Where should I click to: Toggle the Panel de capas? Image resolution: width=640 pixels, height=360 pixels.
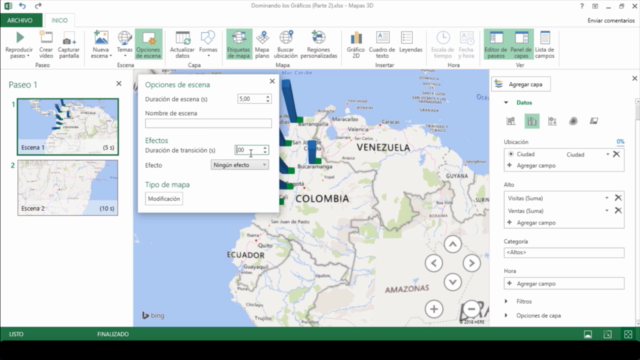coord(521,44)
